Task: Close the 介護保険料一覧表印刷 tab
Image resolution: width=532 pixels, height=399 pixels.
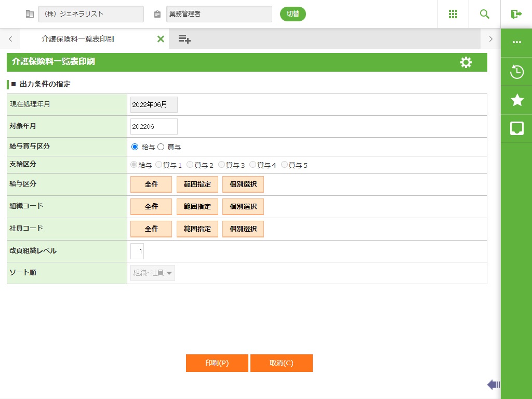Action: coord(161,39)
